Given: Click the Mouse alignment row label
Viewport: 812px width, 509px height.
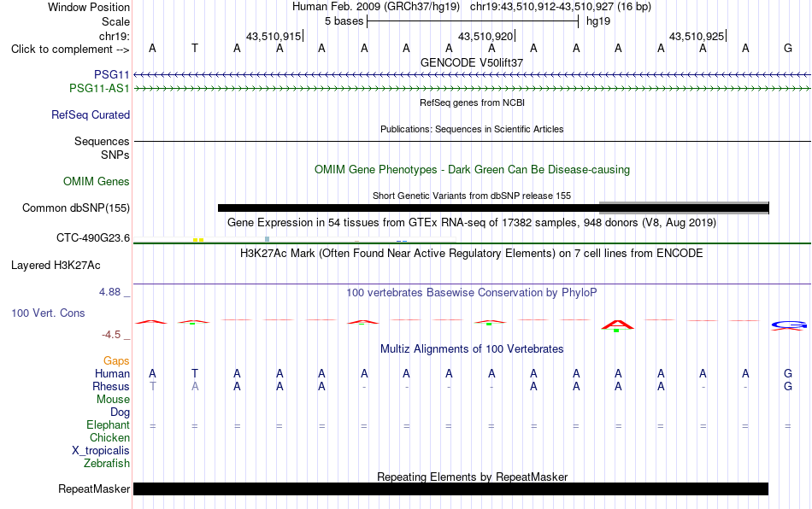Looking at the screenshot, I should [113, 400].
